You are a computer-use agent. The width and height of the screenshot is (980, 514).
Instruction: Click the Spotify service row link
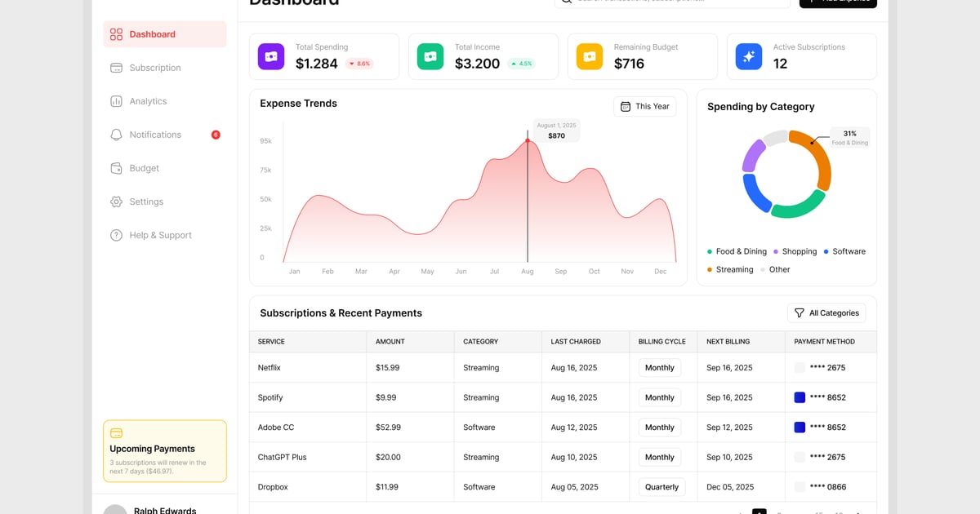[270, 397]
